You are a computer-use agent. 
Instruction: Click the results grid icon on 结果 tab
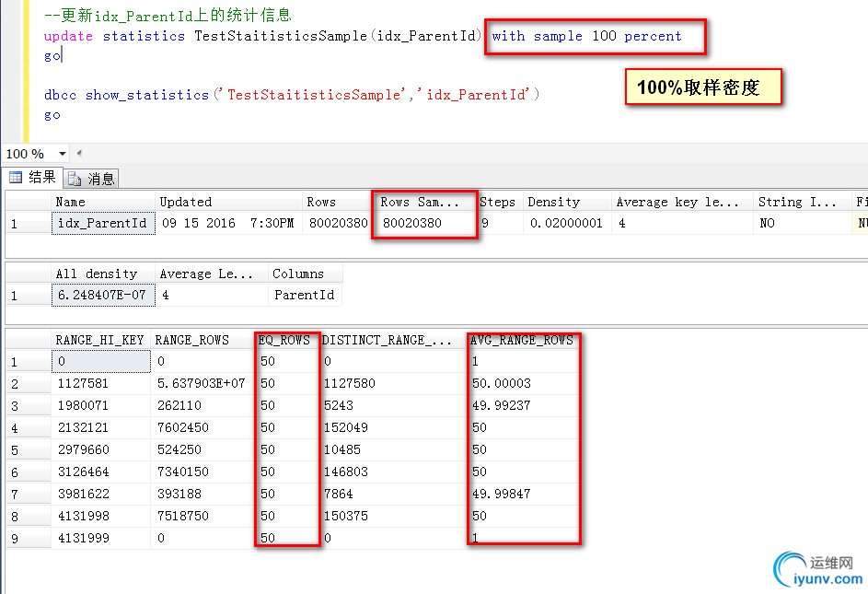tap(16, 178)
